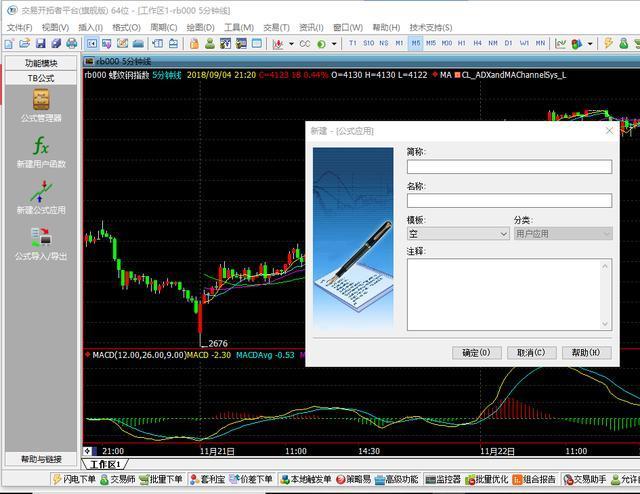Screen dimensions: 640x494
Task: Switch period to H1 timeframe
Action: coord(462,43)
